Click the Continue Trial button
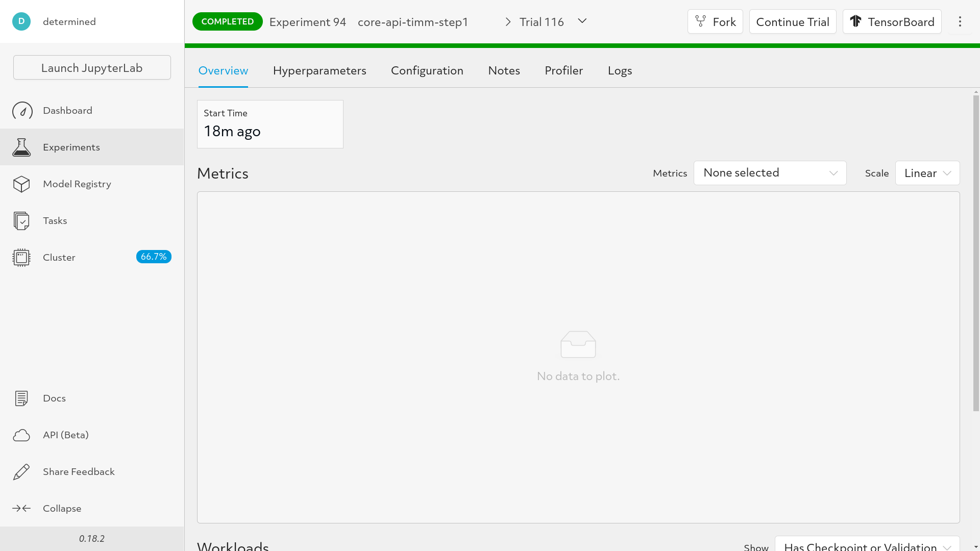Viewport: 980px width, 551px height. click(x=793, y=21)
